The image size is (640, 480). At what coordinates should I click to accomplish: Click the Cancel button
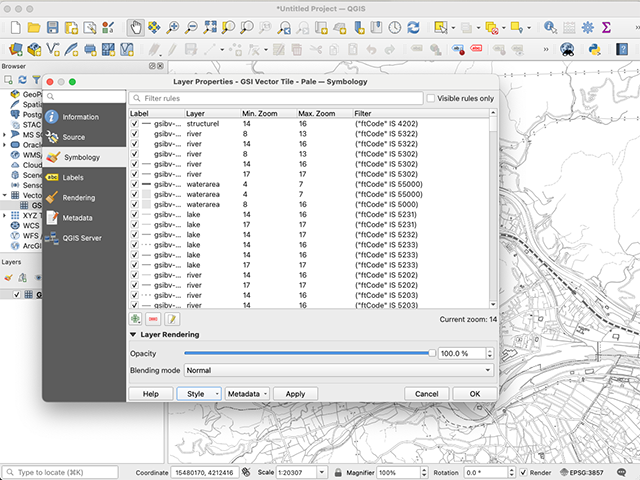pos(426,394)
